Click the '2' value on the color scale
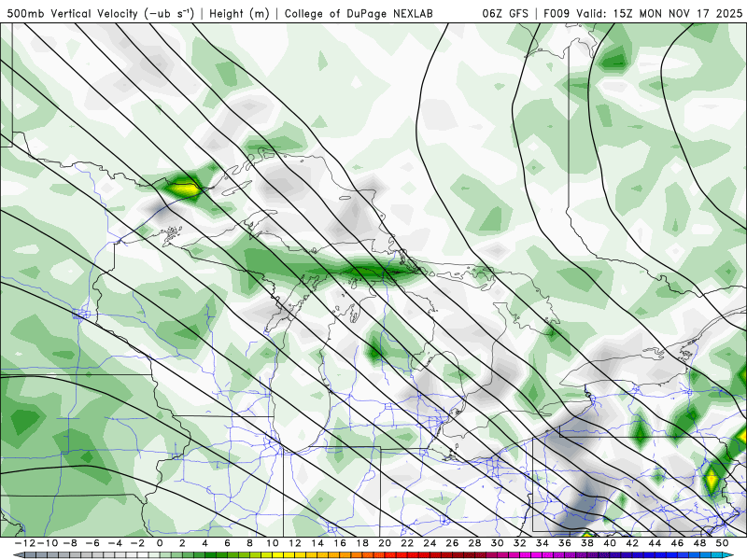Screen dimensions: 747x560 (182, 543)
